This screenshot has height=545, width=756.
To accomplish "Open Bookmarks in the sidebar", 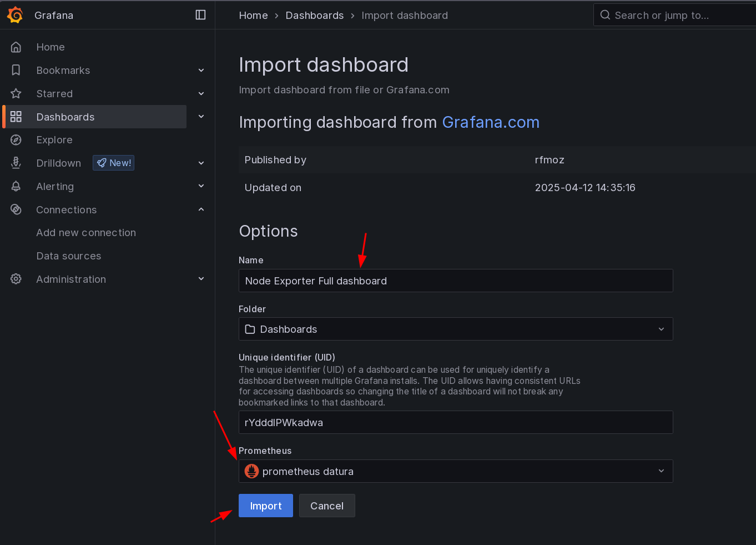I will click(x=63, y=71).
